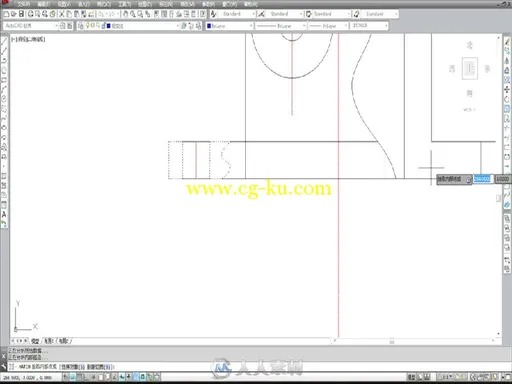Create a new drawing with the New icon
This screenshot has width=512, height=384.
6,14
